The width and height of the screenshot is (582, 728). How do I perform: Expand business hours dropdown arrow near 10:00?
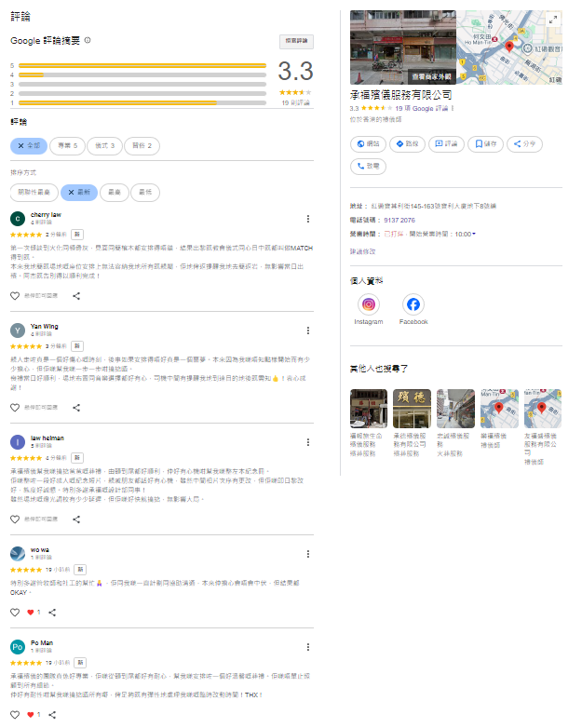(x=474, y=234)
